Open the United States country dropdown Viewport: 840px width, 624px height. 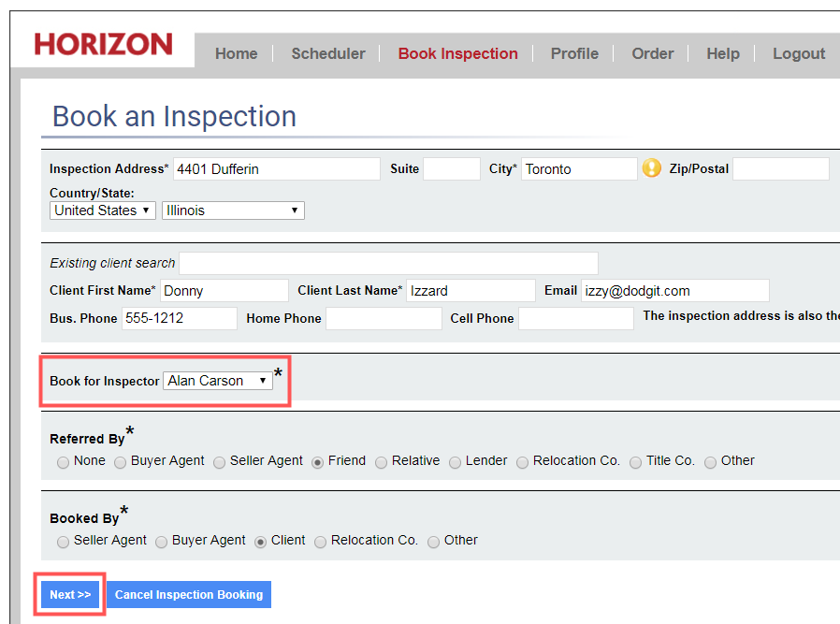pyautogui.click(x=103, y=210)
